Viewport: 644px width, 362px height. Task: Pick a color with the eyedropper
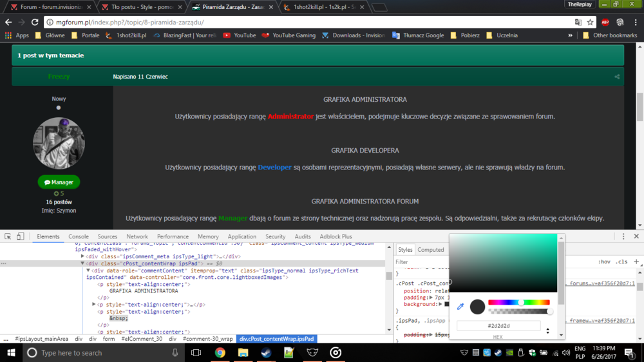[x=460, y=306]
